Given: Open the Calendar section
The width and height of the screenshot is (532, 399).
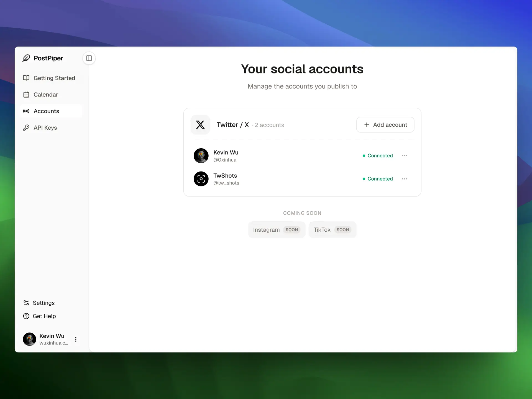Looking at the screenshot, I should (x=51, y=95).
